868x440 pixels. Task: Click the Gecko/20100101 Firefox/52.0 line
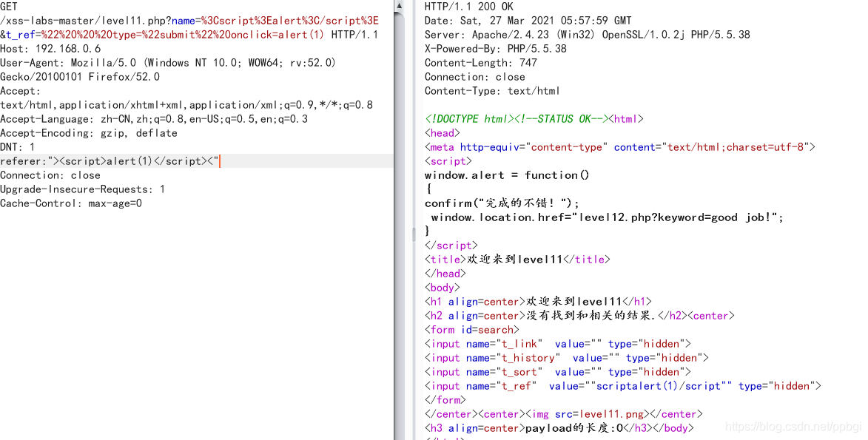point(80,77)
